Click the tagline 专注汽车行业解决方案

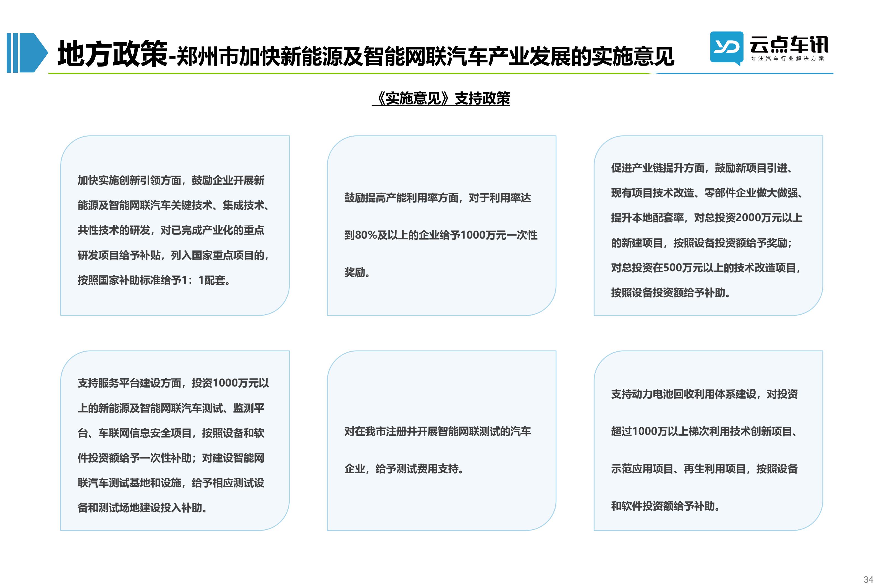point(787,59)
